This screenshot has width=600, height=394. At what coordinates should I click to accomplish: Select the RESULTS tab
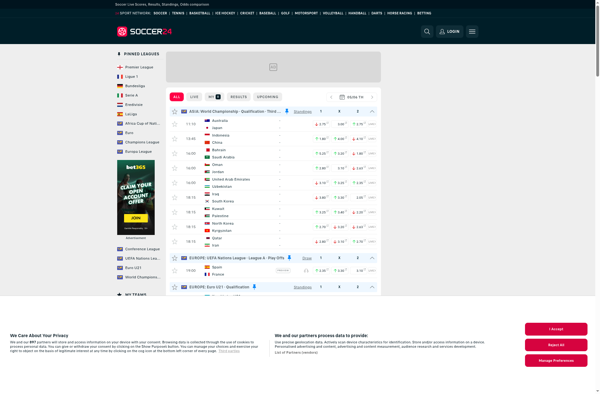238,97
